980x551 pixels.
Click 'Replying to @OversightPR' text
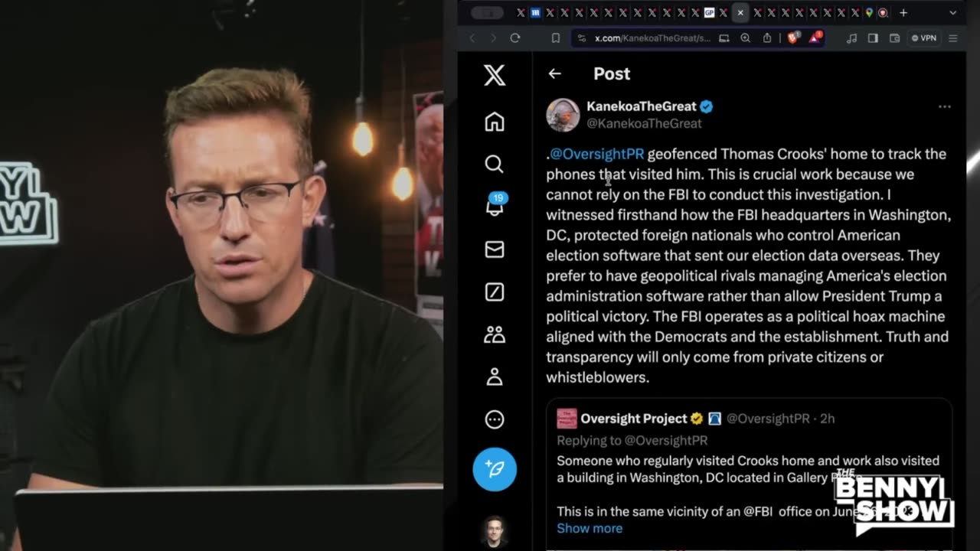(632, 440)
